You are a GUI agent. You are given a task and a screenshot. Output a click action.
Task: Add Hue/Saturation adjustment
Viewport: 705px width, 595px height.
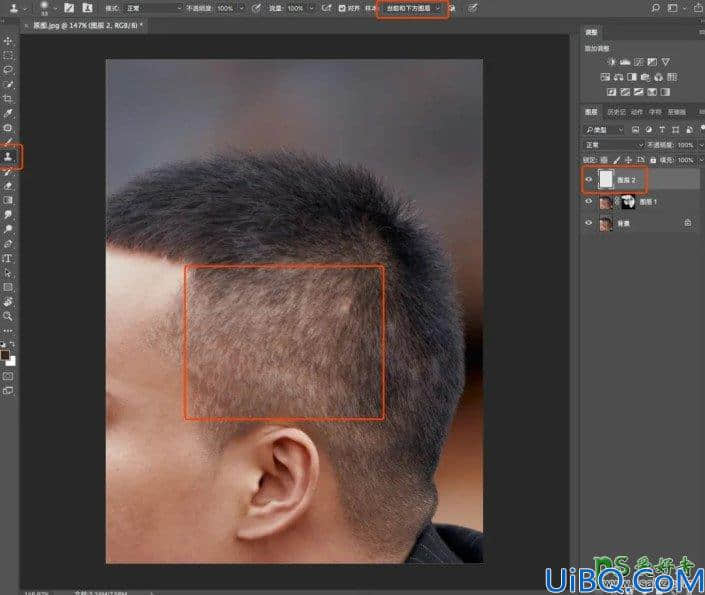[605, 77]
